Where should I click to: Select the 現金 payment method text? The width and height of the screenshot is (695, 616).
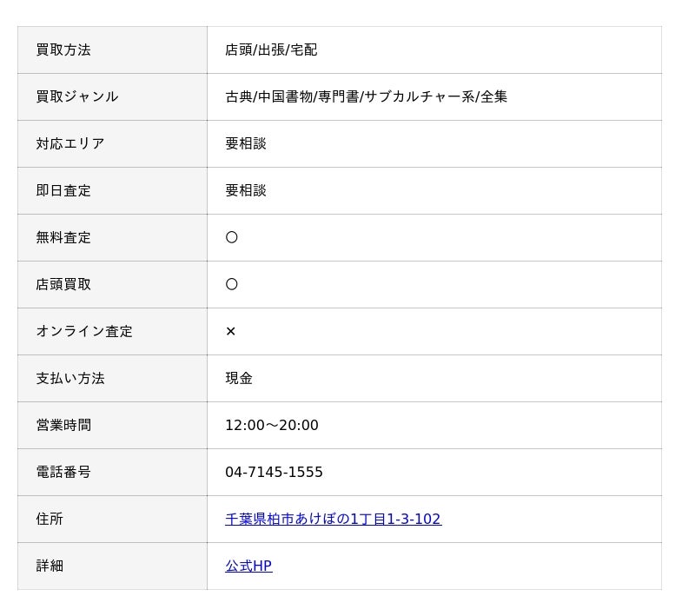click(x=239, y=378)
